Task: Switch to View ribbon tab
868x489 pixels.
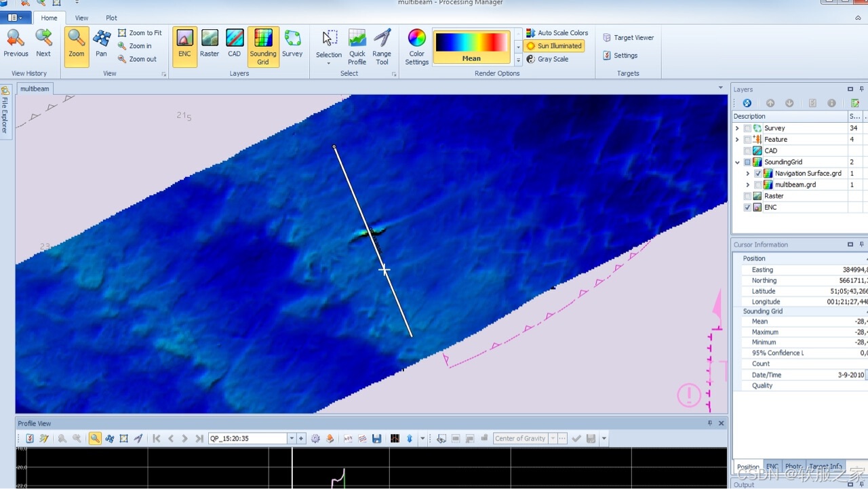Action: click(x=81, y=18)
